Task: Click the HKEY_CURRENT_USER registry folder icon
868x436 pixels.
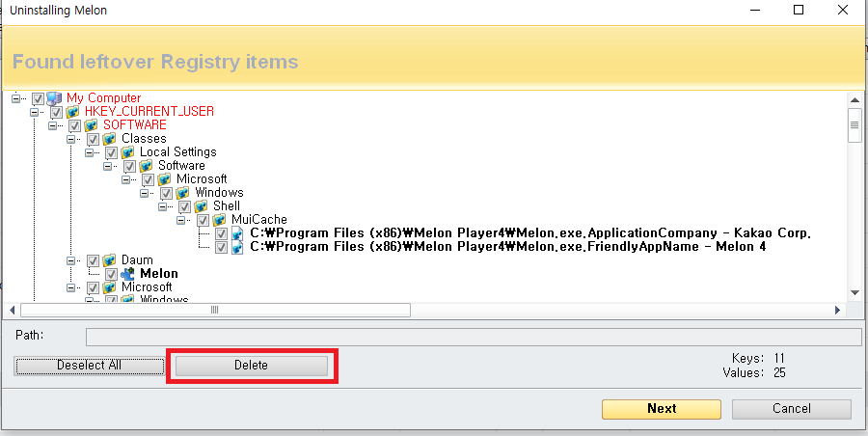Action: click(x=72, y=112)
